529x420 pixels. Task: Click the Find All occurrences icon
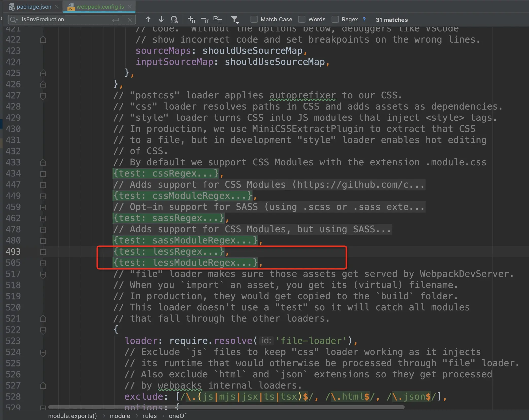[x=174, y=20]
